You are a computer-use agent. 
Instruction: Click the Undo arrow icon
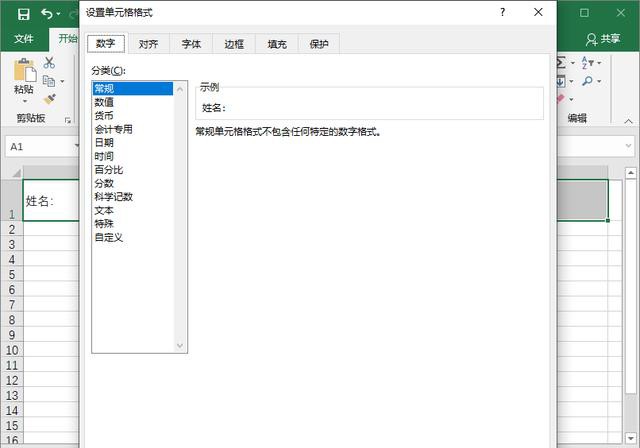point(47,14)
